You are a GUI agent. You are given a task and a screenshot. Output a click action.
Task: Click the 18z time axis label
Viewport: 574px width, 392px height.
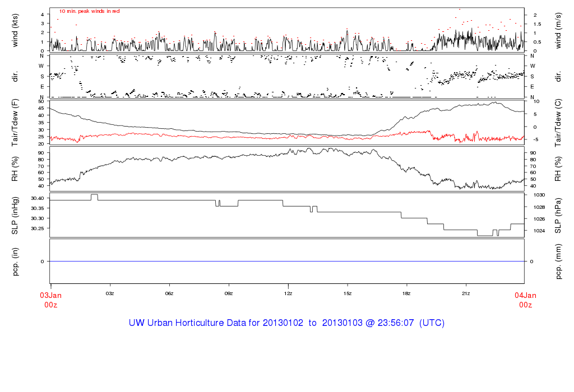pyautogui.click(x=406, y=293)
